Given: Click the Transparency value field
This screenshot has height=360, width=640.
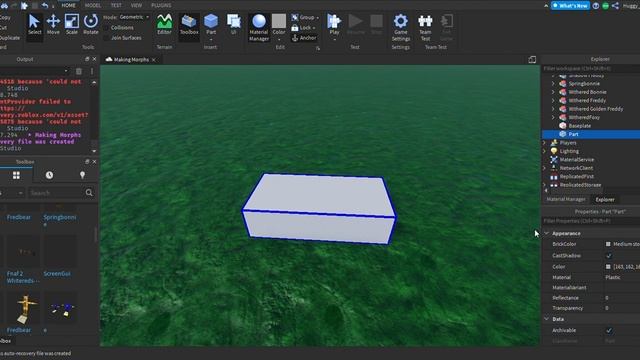Looking at the screenshot, I should coord(622,308).
